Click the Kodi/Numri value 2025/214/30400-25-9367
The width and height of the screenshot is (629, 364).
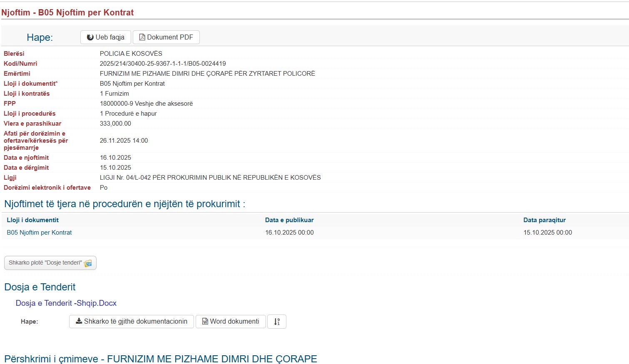pos(163,64)
